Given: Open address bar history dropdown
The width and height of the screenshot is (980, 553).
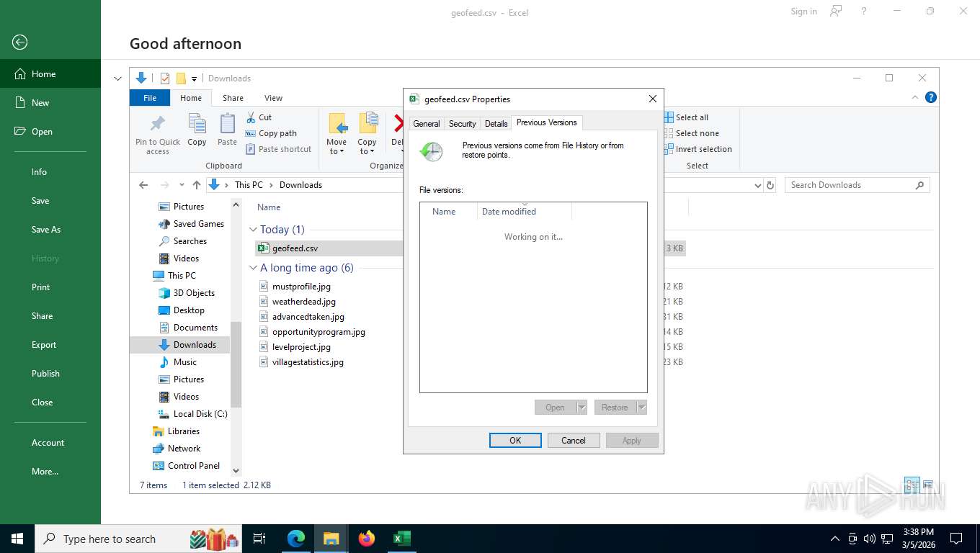Looking at the screenshot, I should [757, 185].
